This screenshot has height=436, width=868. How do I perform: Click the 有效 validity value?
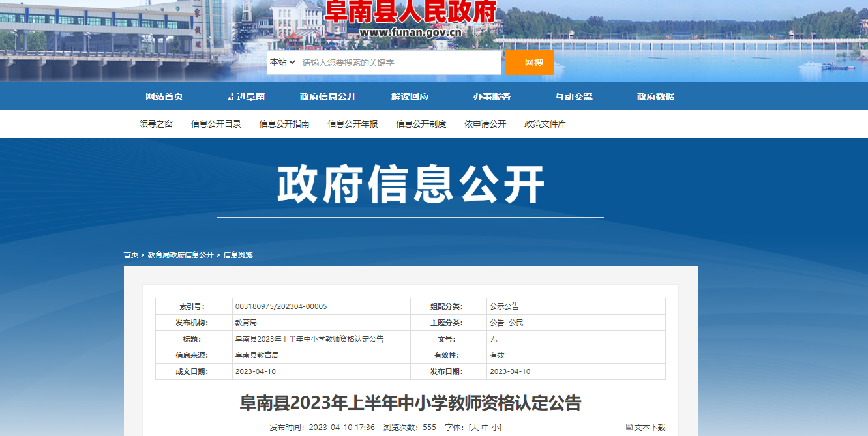(498, 355)
